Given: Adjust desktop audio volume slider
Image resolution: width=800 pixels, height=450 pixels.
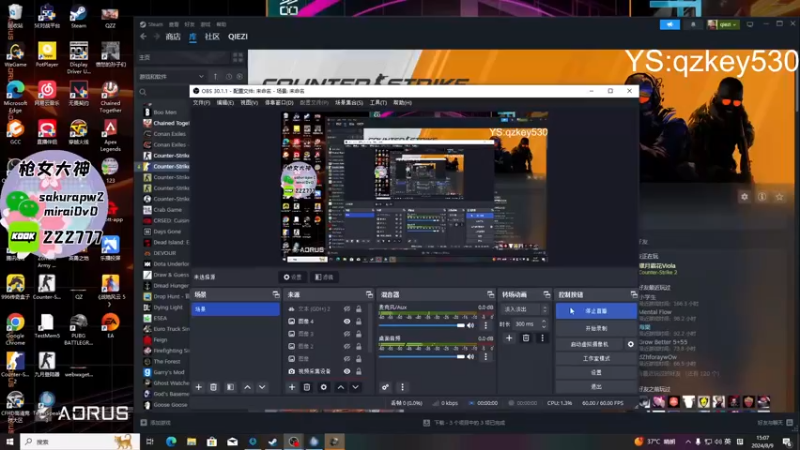Looking at the screenshot, I should 422,357.
